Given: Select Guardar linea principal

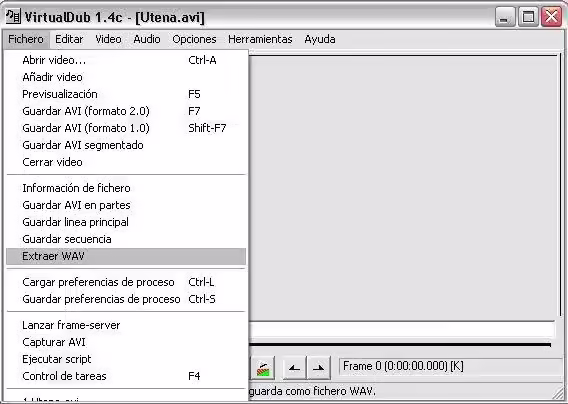Looking at the screenshot, I should [x=126, y=222].
